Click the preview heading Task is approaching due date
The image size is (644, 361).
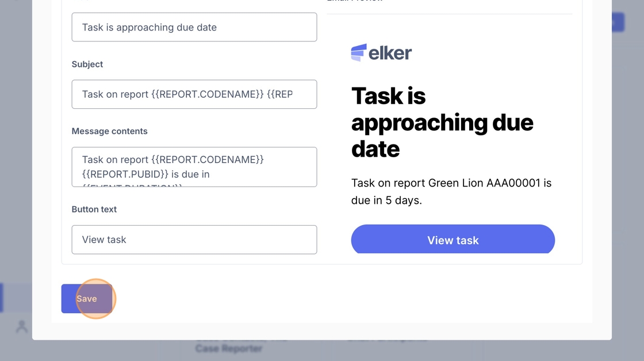click(x=442, y=122)
